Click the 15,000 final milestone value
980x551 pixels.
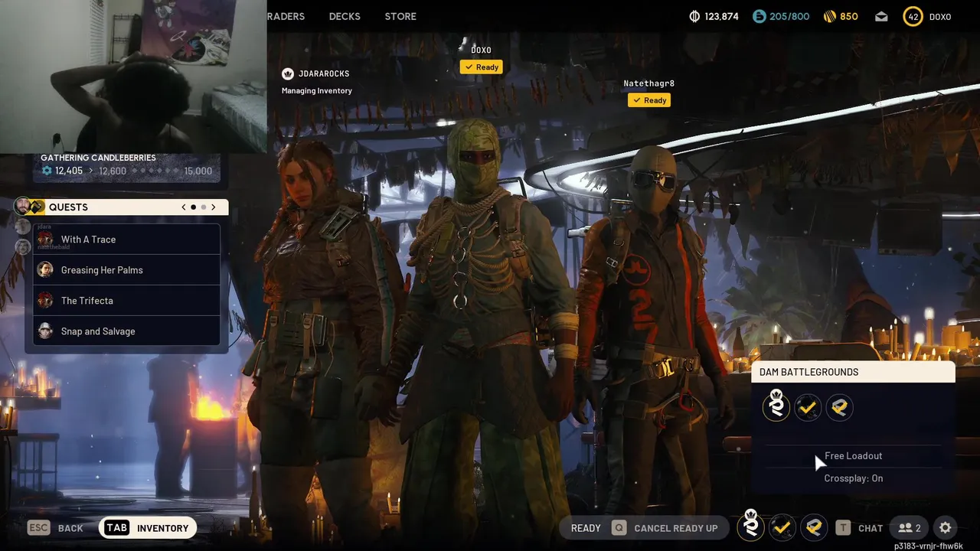coord(198,171)
